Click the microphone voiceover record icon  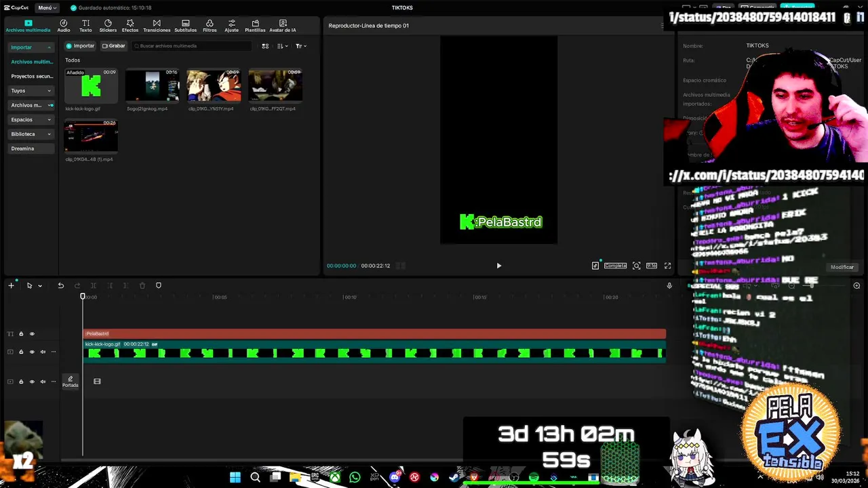point(669,285)
